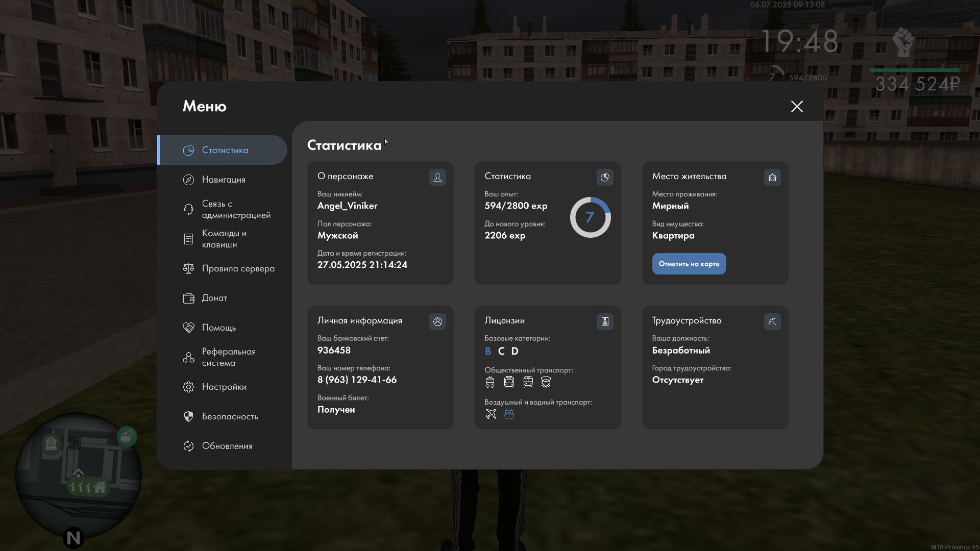
Task: Open the Статистика sidebar section
Action: click(223, 150)
